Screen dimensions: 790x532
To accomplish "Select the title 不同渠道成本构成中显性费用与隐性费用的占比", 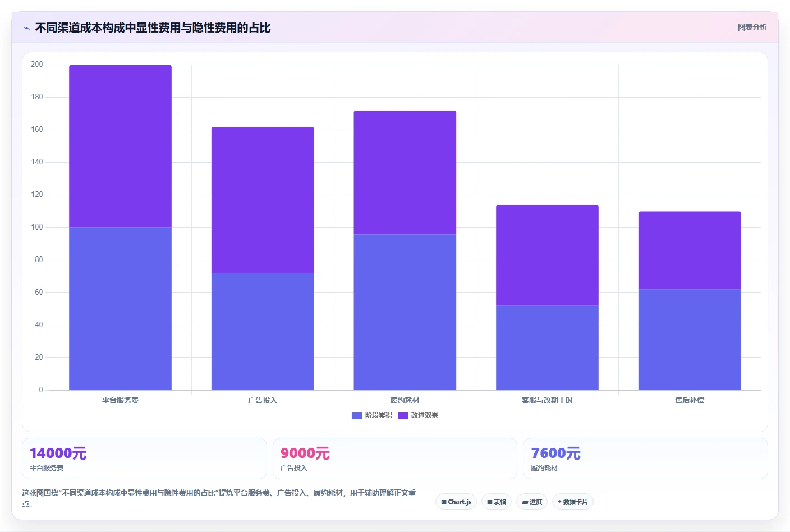I will pos(153,28).
